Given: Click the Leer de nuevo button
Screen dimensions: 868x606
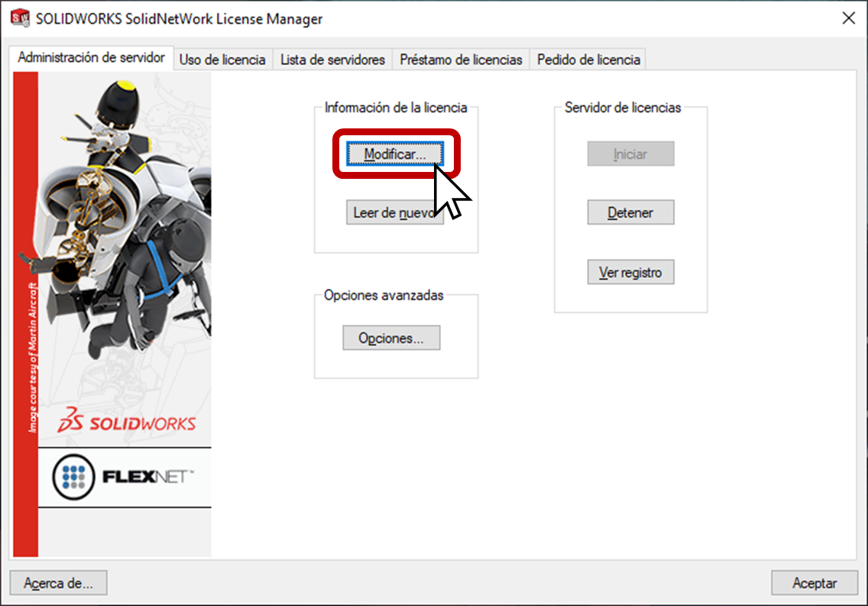Looking at the screenshot, I should point(395,212).
